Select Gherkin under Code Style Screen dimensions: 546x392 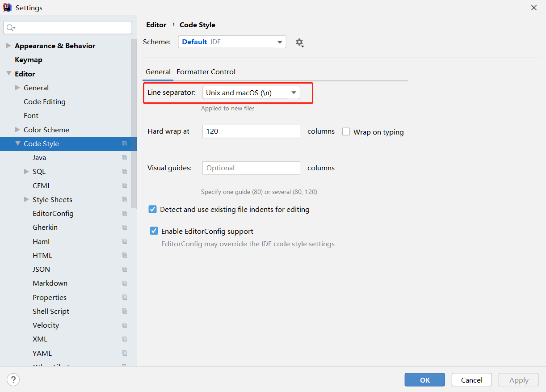click(x=45, y=228)
